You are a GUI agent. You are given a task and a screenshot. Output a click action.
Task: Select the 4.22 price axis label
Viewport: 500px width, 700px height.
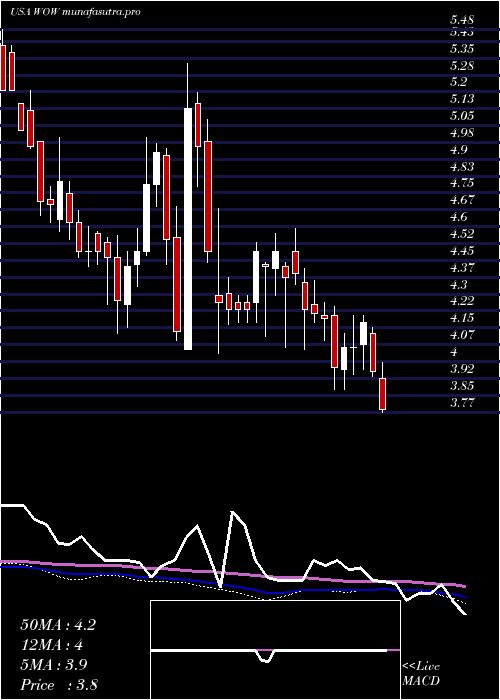462,301
